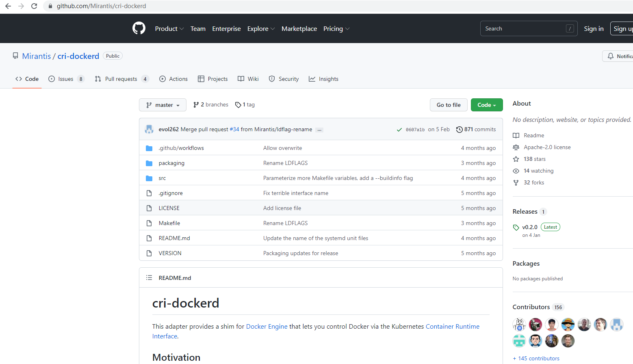Expand the green Code dropdown button
The height and width of the screenshot is (364, 633).
487,105
